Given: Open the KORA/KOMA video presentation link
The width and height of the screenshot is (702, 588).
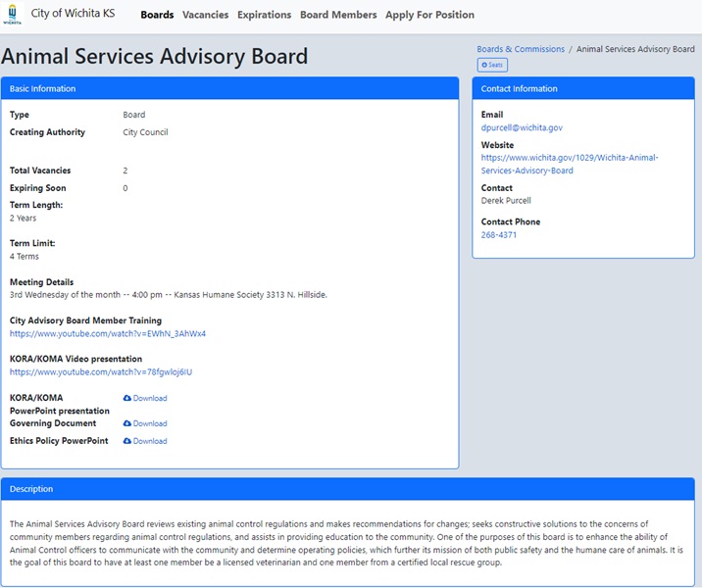Looking at the screenshot, I should [x=101, y=371].
